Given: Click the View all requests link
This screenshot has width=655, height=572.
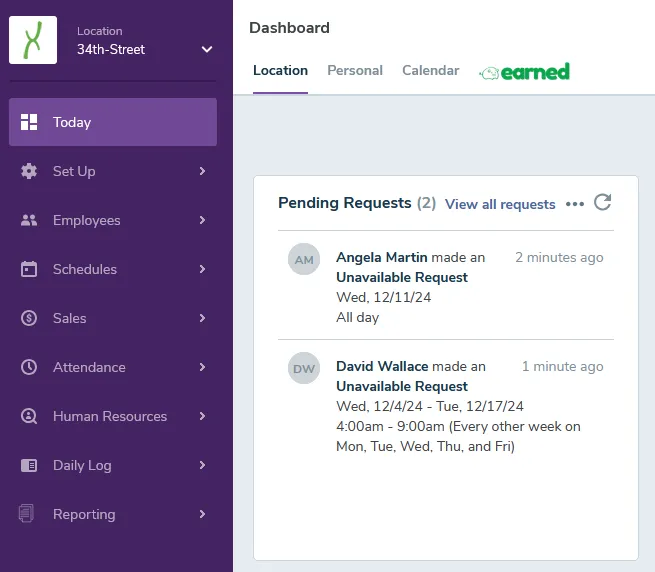Looking at the screenshot, I should pos(500,204).
